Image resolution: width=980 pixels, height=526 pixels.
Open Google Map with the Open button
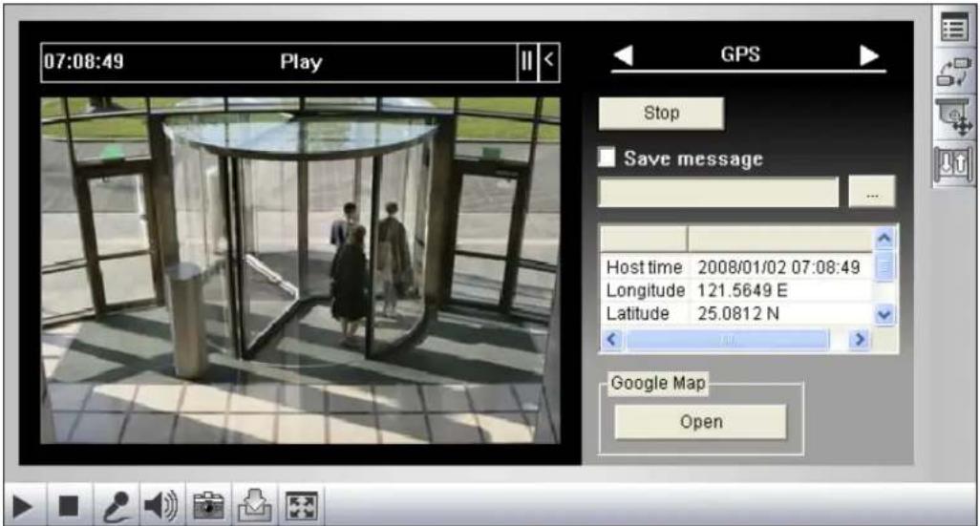click(701, 422)
